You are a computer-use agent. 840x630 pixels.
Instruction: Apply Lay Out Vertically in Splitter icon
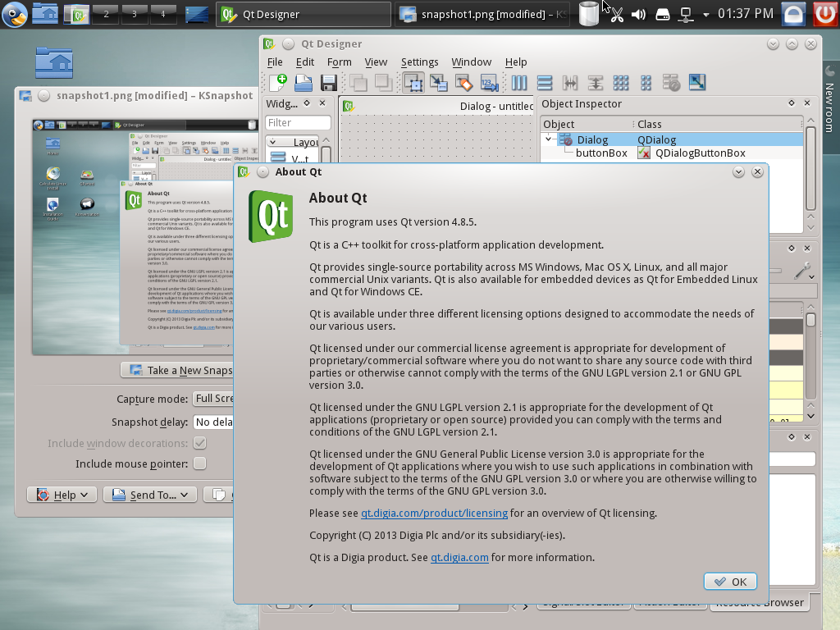596,83
